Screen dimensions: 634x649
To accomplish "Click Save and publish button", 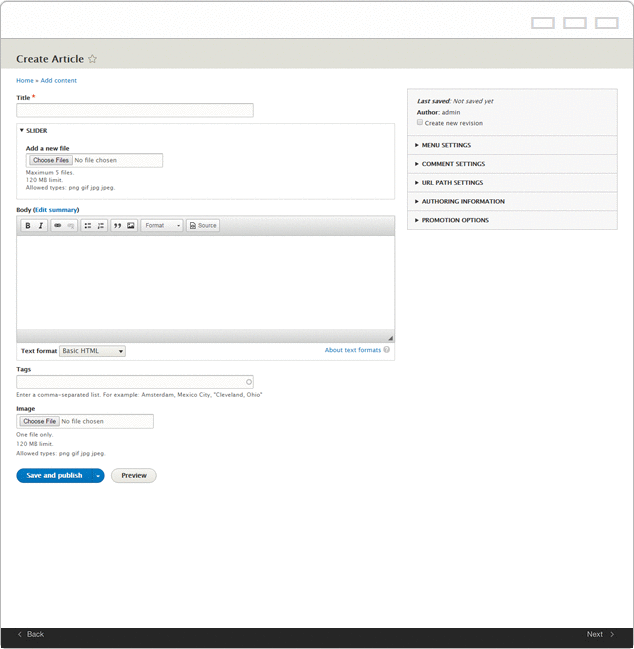I will click(54, 476).
